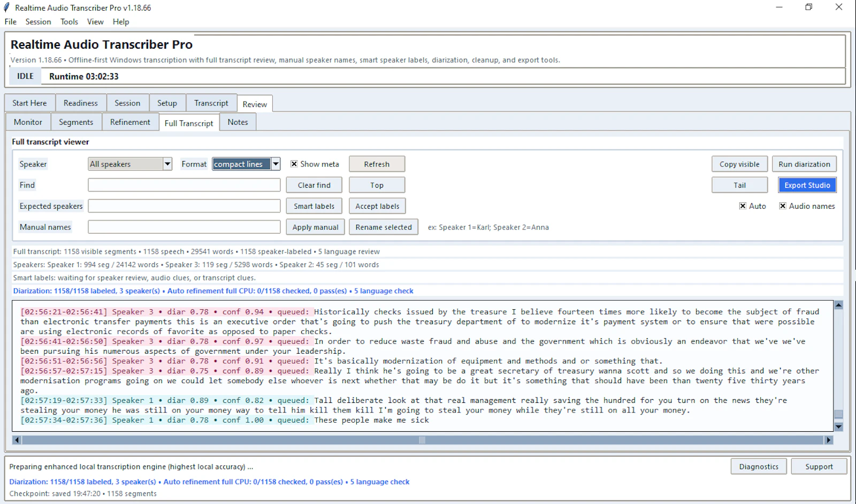
Task: Open the Help menu
Action: click(121, 22)
